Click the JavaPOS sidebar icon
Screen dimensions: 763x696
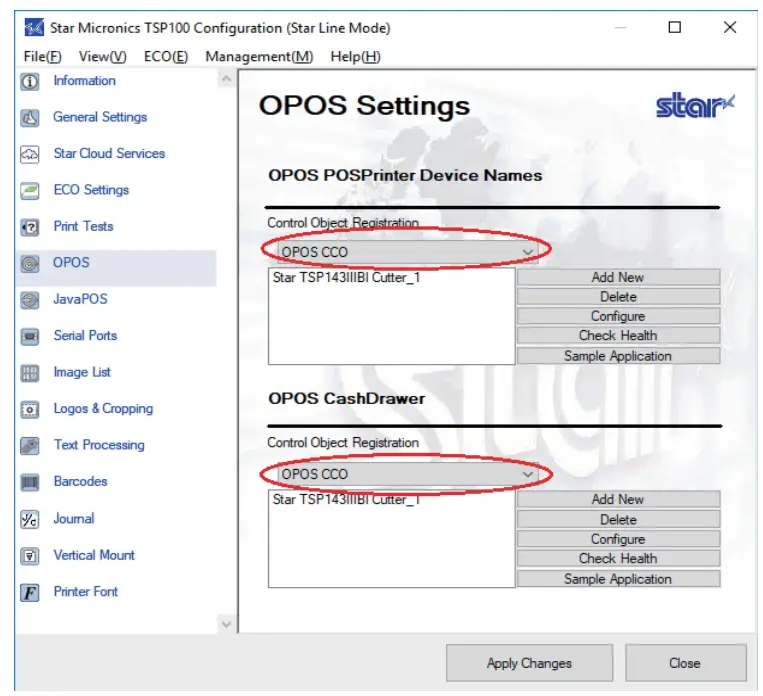click(30, 300)
